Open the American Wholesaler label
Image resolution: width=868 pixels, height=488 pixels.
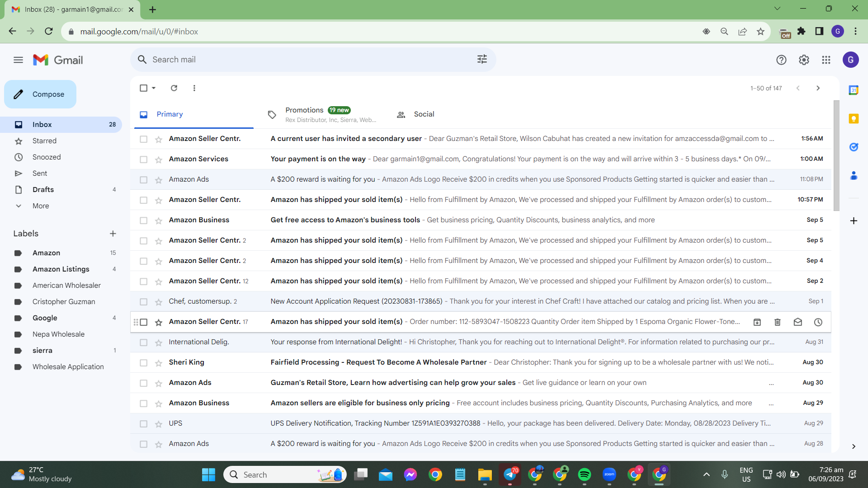(66, 286)
